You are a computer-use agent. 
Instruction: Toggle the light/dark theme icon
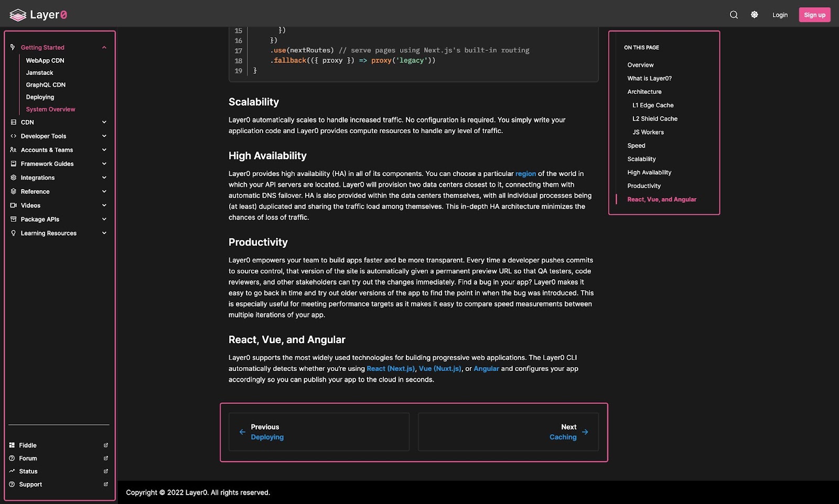click(x=754, y=15)
